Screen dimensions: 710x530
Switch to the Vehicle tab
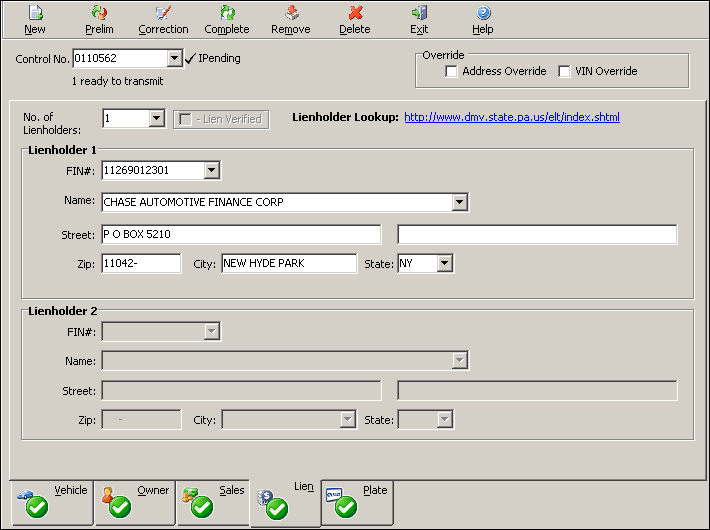(52, 502)
